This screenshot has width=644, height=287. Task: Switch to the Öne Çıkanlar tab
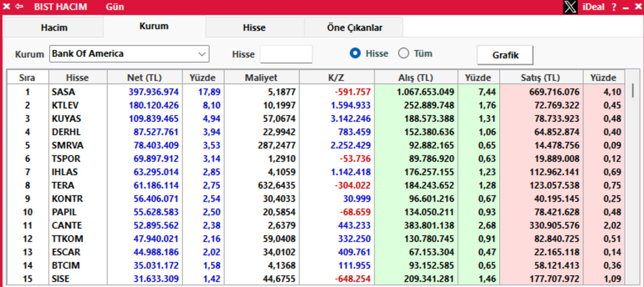[354, 27]
